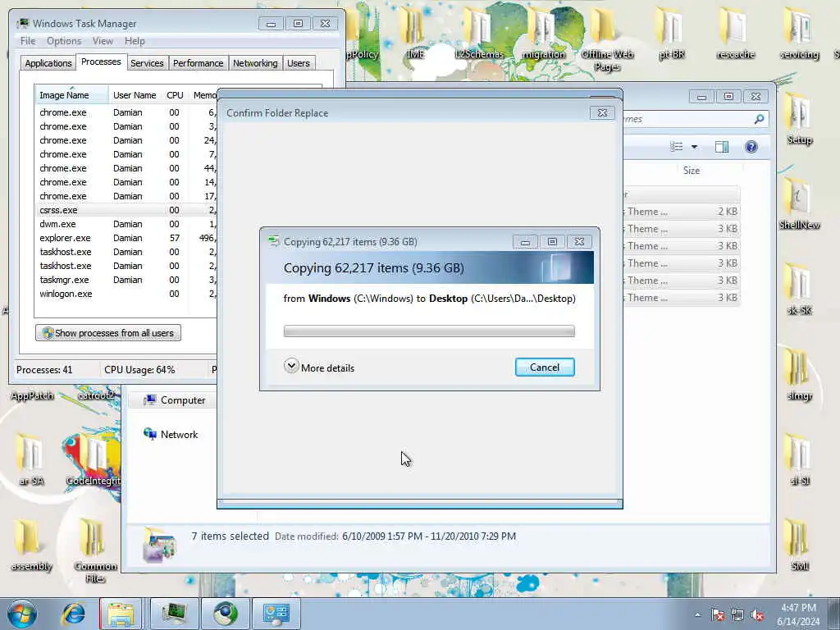Open Windows Explorer taskbar icon
Screen dimensions: 840x630
(x=121, y=614)
